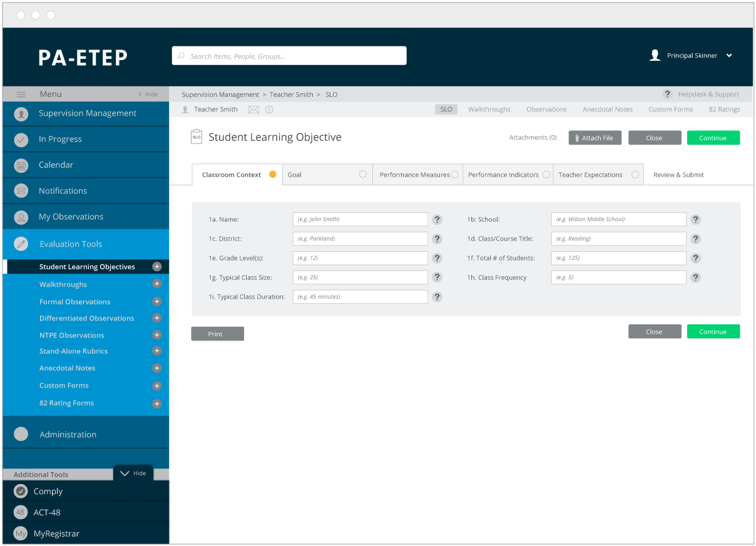Expand Formal Observations plus button
Image resolution: width=756 pixels, height=546 pixels.
pos(157,302)
